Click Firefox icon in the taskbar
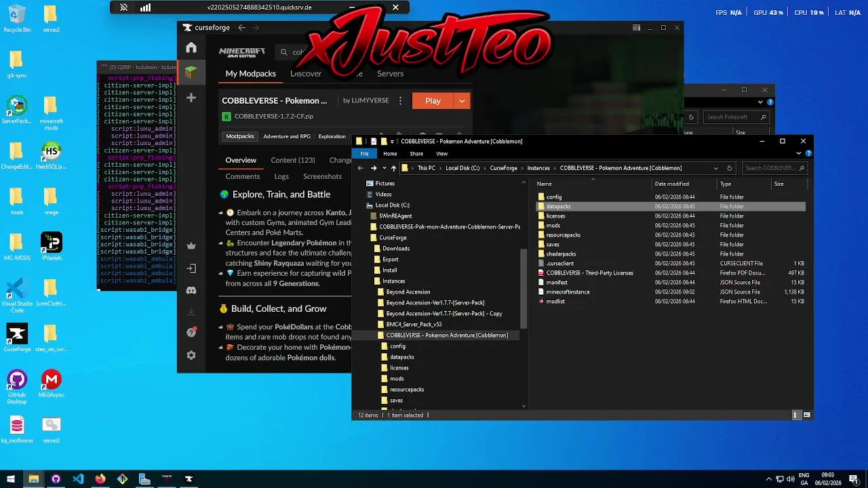 100,479
